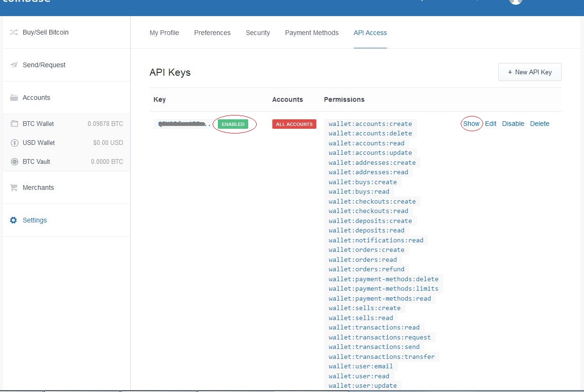Click wallet:payment-methods:limits permission text
The height and width of the screenshot is (392, 584).
point(384,289)
